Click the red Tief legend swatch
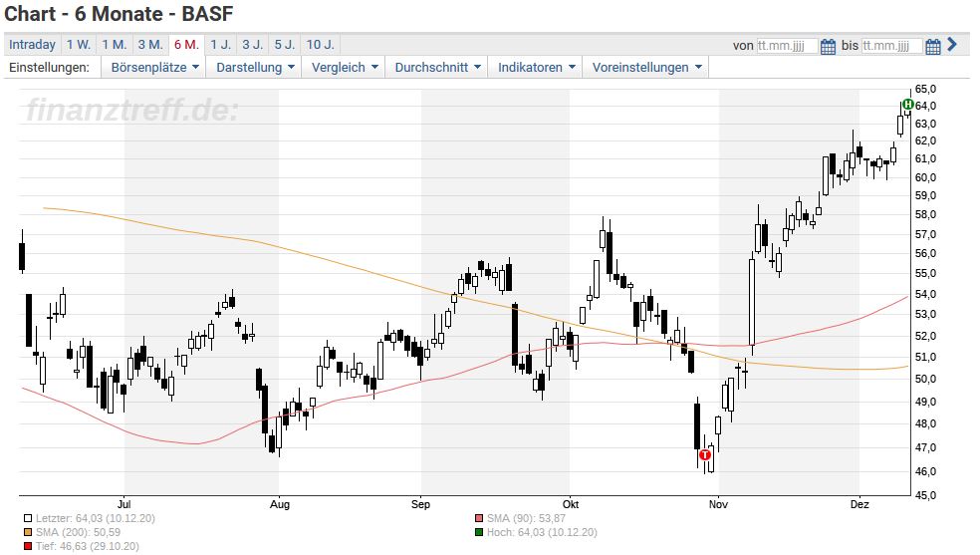This screenshot has width=980, height=555. pyautogui.click(x=28, y=547)
